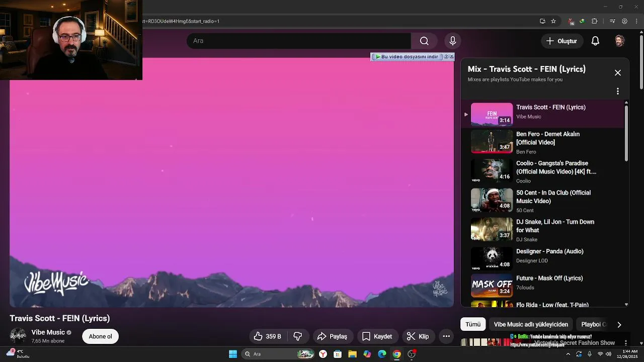Click the Bu video dosyasını indir button

coord(407,56)
